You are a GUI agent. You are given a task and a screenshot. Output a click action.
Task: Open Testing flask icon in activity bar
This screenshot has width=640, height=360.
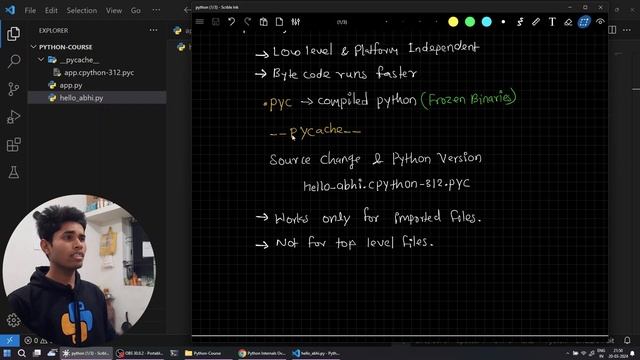click(x=13, y=172)
